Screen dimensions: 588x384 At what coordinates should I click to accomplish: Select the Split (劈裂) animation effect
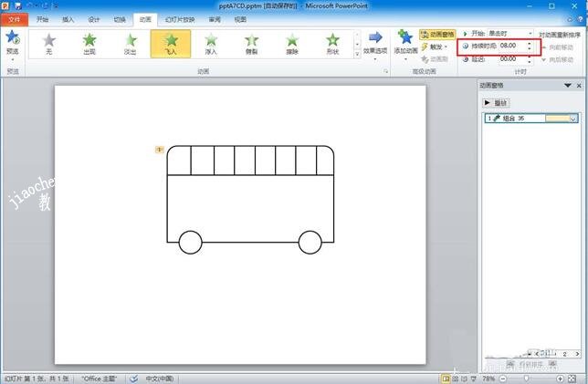[x=252, y=44]
